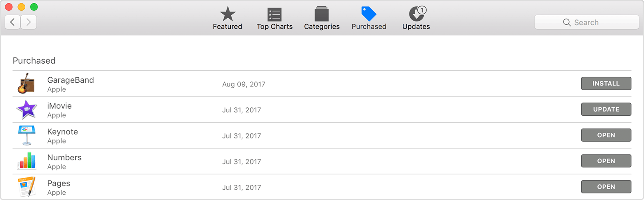Image resolution: width=644 pixels, height=200 pixels.
Task: Click the Pages pen and paper icon
Action: pyautogui.click(x=26, y=187)
